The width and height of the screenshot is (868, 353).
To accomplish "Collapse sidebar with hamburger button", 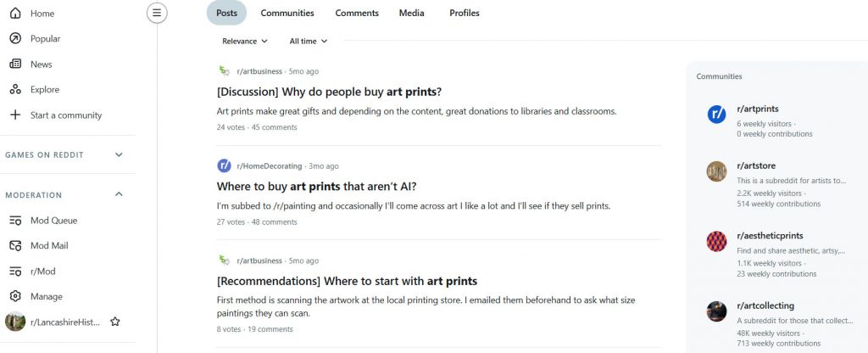I will coord(157,13).
